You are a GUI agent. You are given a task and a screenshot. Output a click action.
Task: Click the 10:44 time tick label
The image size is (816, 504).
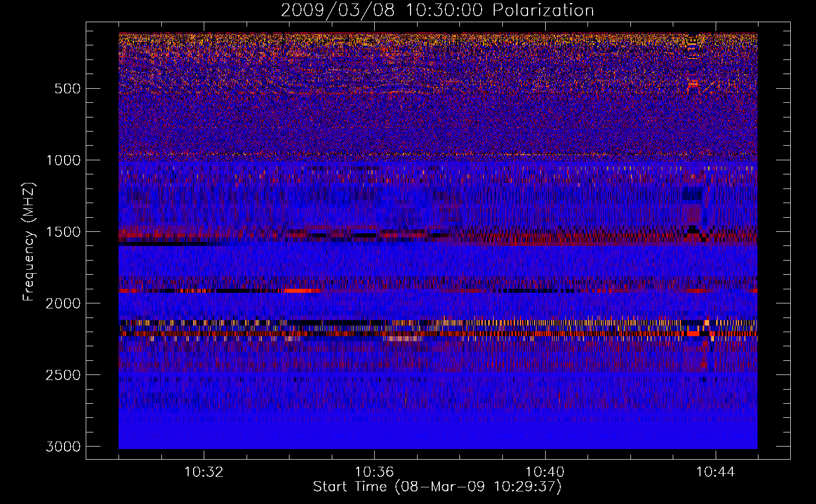click(x=716, y=472)
